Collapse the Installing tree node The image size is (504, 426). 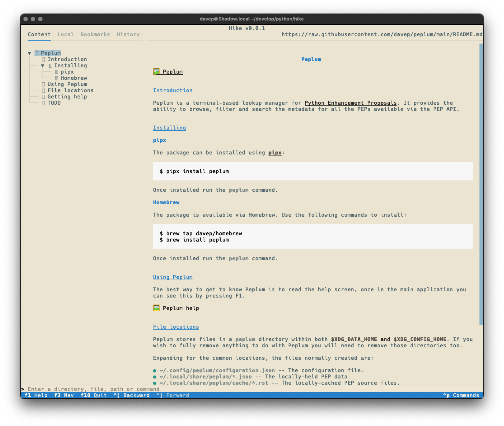tap(43, 66)
